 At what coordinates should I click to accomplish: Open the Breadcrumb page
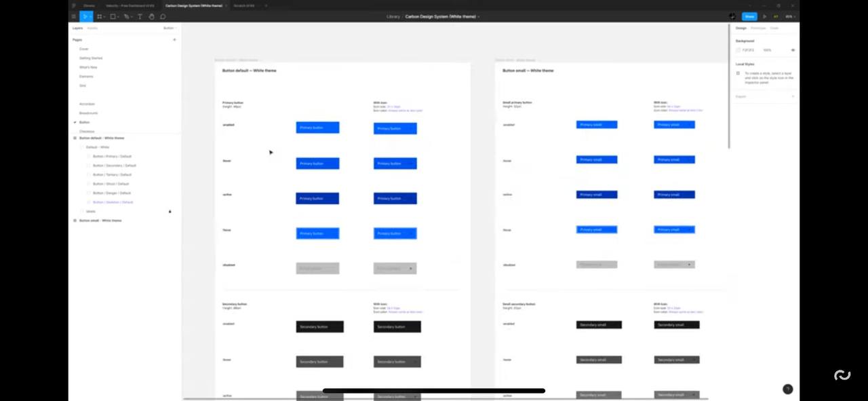point(88,113)
